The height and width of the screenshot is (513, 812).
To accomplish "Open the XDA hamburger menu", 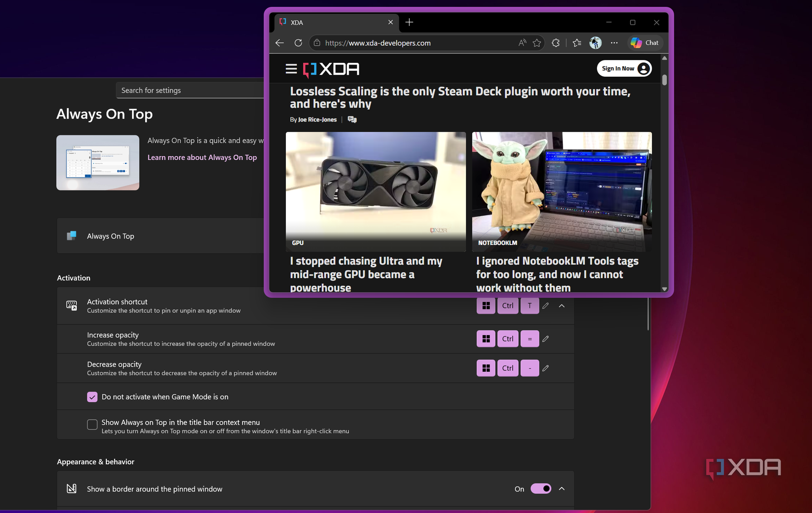I will coord(291,69).
